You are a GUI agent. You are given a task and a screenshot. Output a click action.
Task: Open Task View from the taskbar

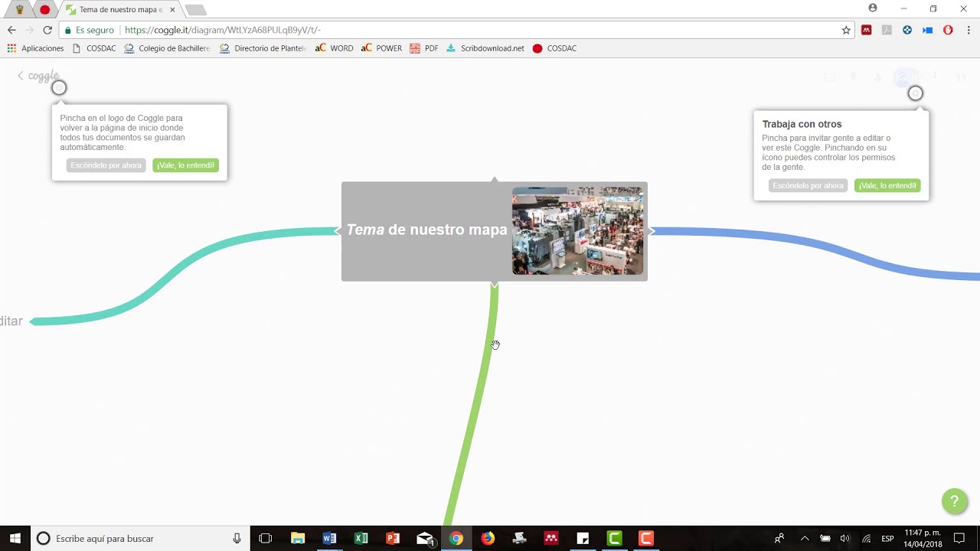pyautogui.click(x=266, y=539)
